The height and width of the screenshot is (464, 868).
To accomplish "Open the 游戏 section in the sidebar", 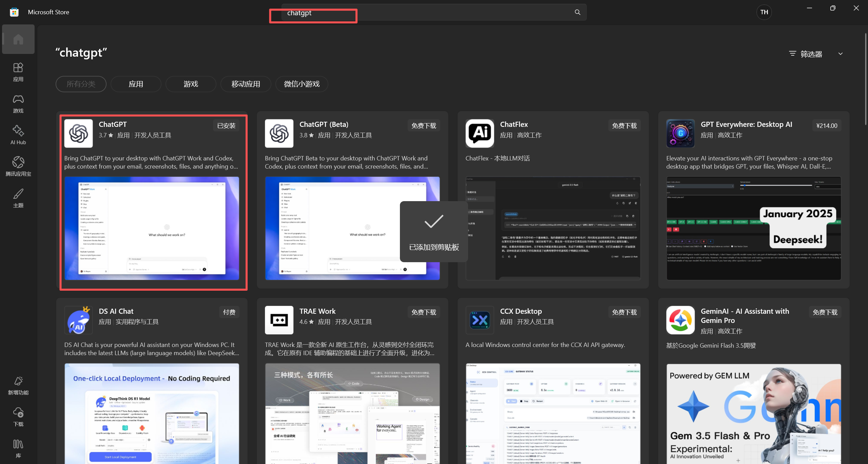I will tap(18, 104).
